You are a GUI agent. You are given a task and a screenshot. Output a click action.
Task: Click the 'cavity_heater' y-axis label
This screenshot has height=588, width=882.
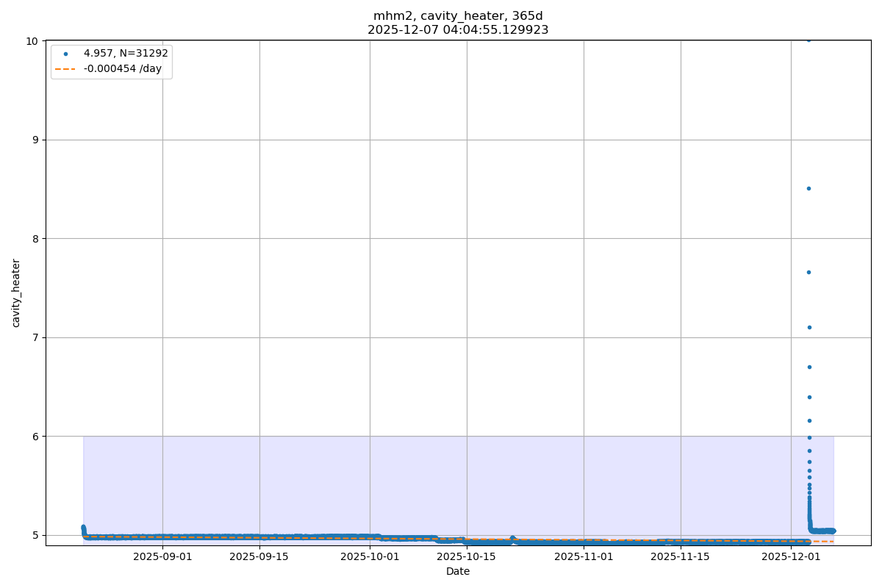pyautogui.click(x=16, y=293)
